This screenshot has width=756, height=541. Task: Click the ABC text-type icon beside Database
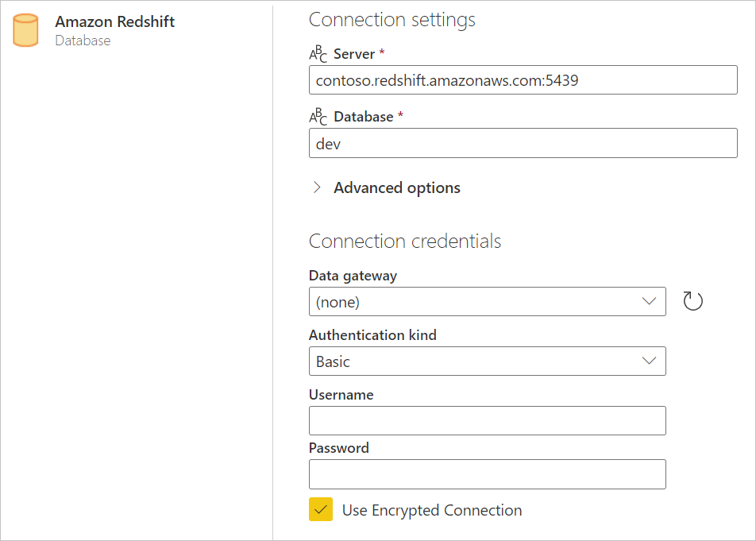(316, 117)
